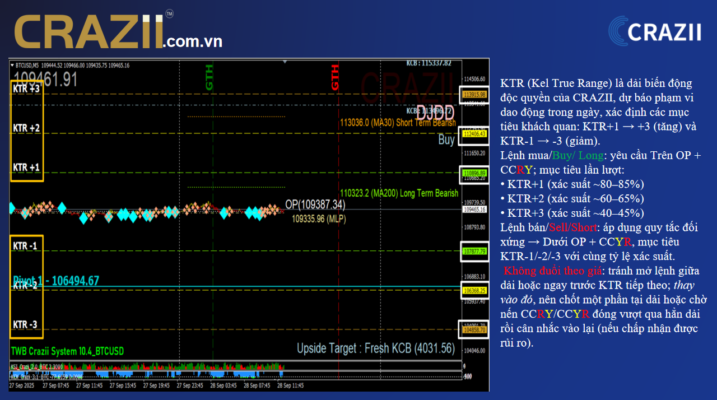This screenshot has width=717, height=400.
Task: Click the green GTH vertical line label
Action: click(x=209, y=77)
